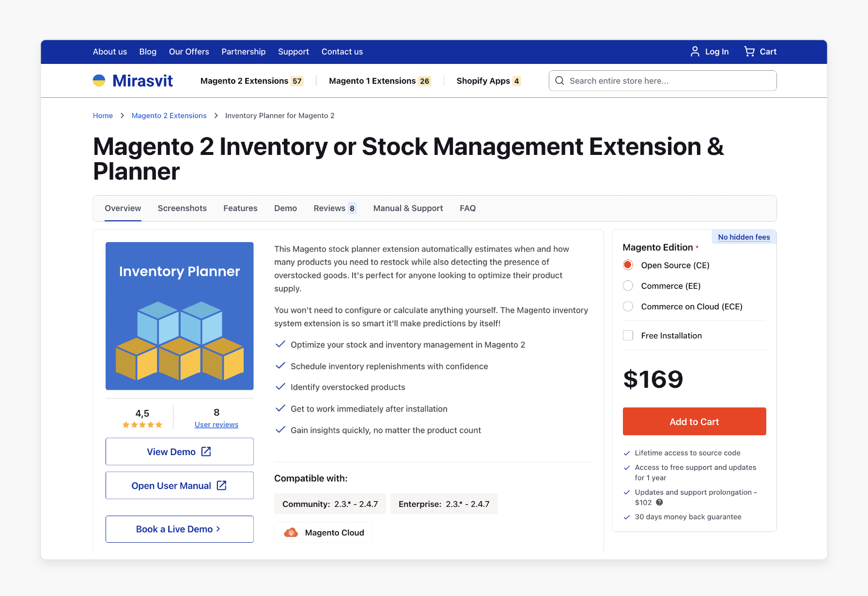Open Magento 2 Extensions menu
The image size is (868, 596).
pos(252,81)
